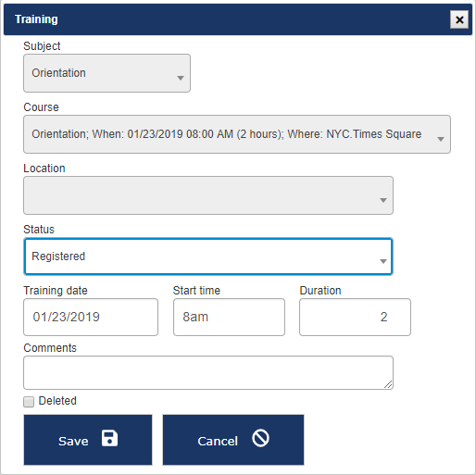Image resolution: width=476 pixels, height=475 pixels.
Task: Click the Start time field showing 8am
Action: (229, 317)
